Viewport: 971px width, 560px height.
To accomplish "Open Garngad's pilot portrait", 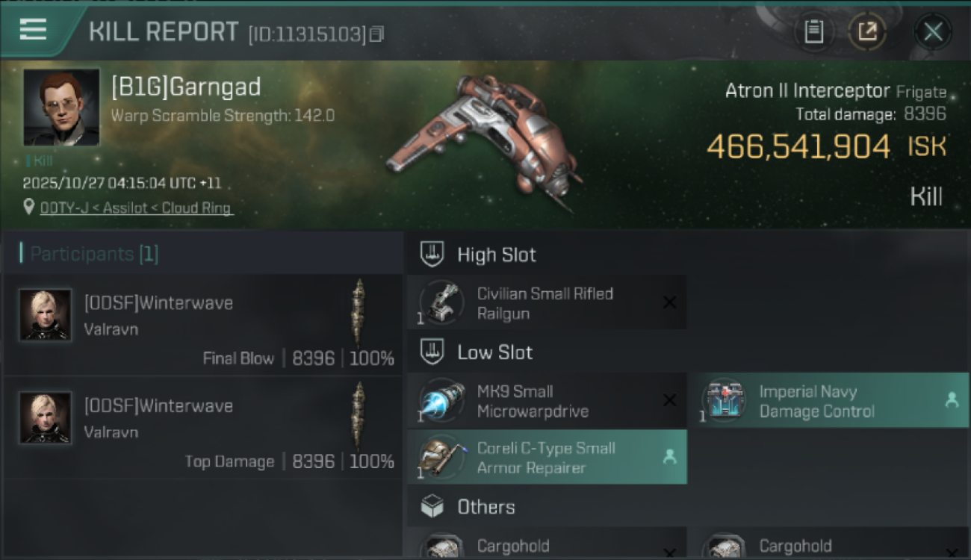I will pos(61,107).
